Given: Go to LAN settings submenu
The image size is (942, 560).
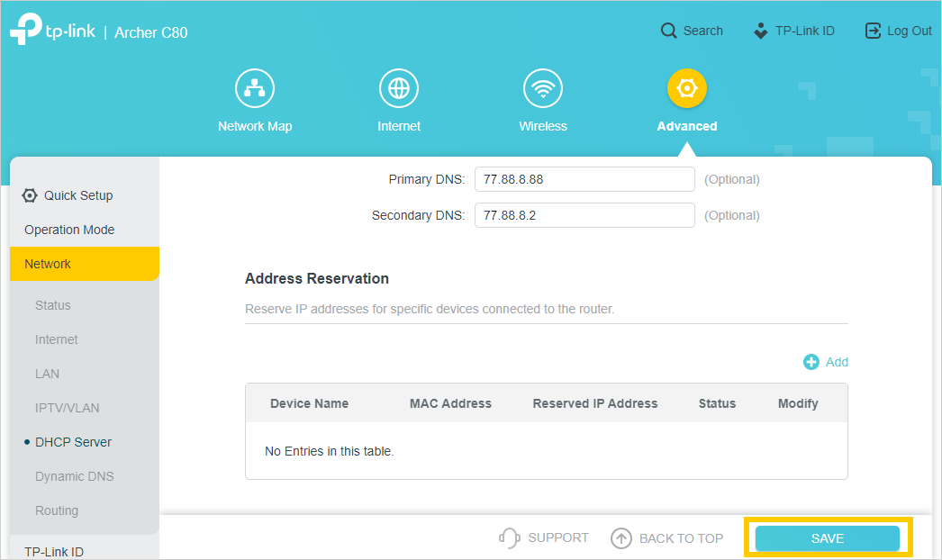Looking at the screenshot, I should [48, 374].
